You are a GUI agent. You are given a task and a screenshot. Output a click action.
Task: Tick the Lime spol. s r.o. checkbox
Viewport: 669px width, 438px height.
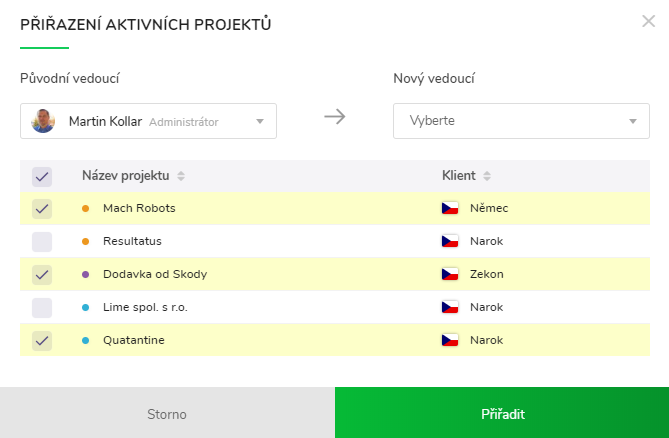pos(42,307)
